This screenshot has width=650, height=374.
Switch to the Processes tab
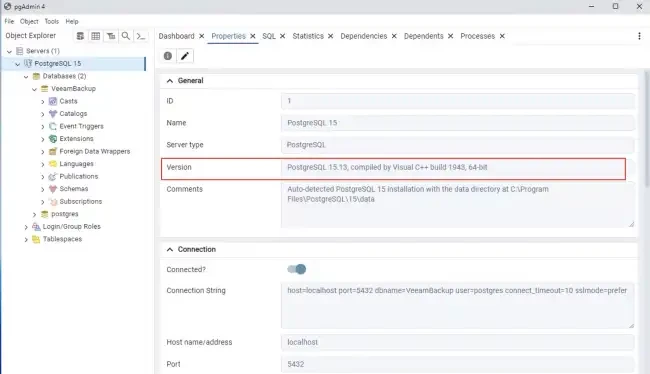point(478,36)
